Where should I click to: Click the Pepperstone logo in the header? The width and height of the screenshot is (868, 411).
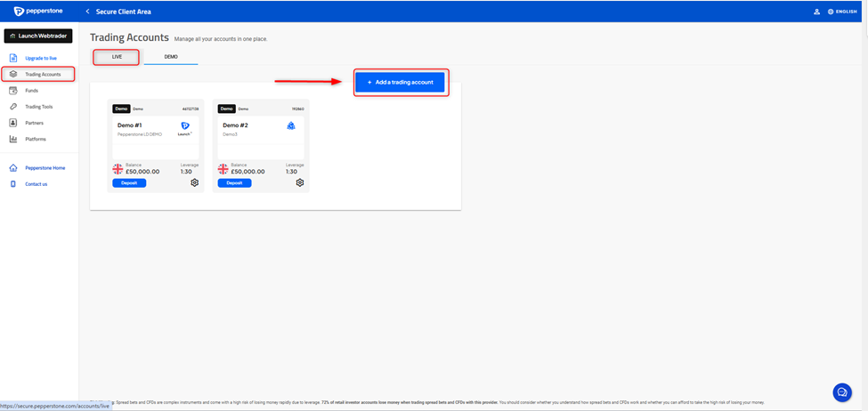[37, 12]
